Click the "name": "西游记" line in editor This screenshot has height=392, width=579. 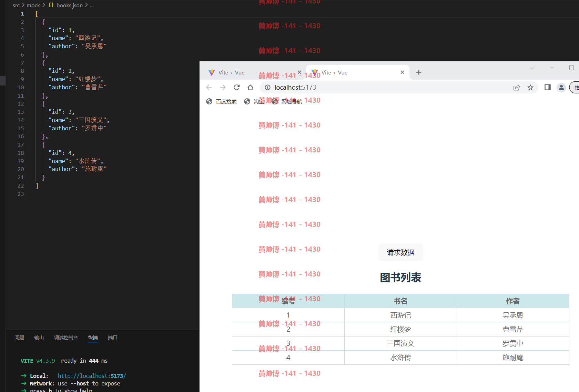[x=76, y=38]
